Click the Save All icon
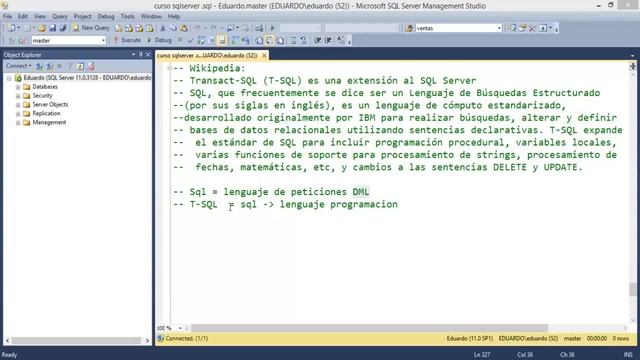This screenshot has width=640, height=360. point(62,28)
